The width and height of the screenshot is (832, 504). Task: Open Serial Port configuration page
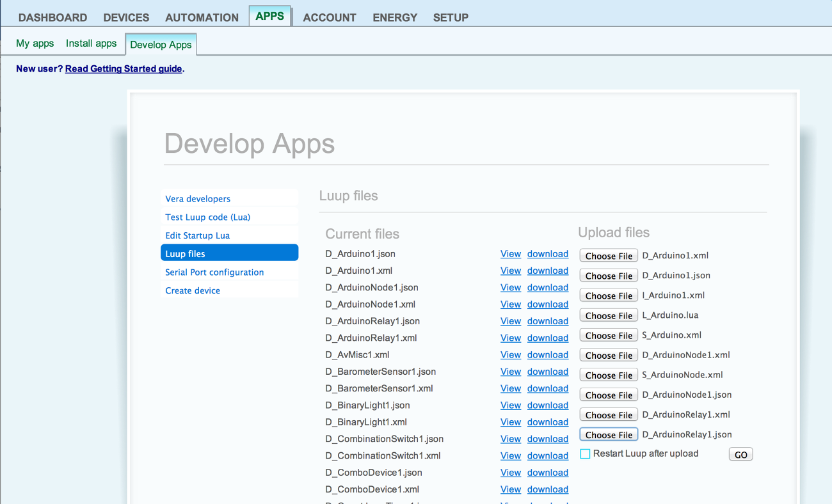coord(214,272)
